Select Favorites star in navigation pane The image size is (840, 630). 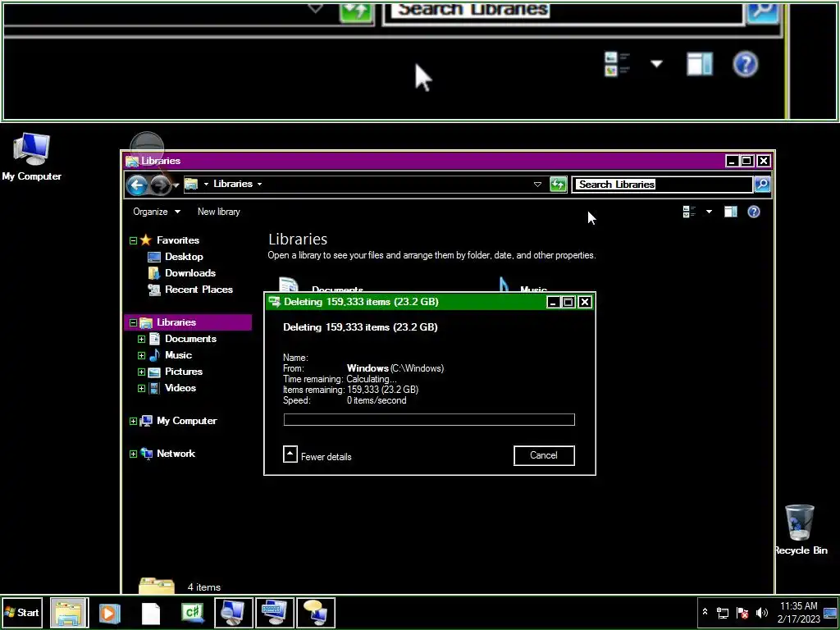146,240
